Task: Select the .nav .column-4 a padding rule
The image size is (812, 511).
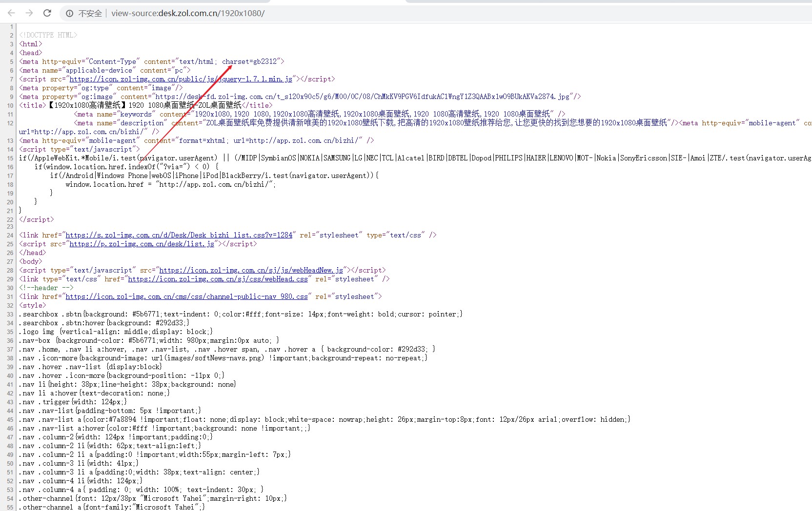Action: (x=142, y=490)
